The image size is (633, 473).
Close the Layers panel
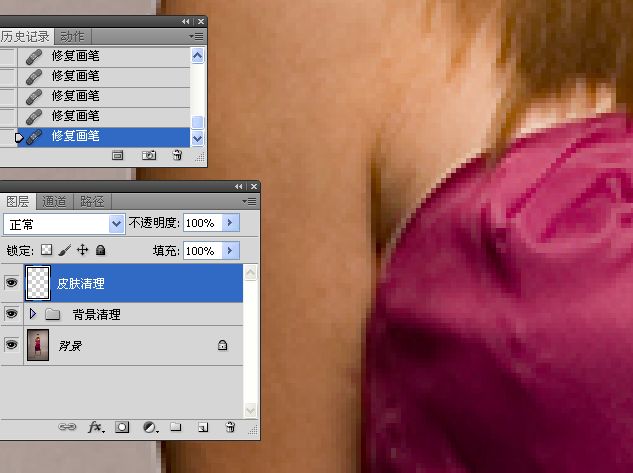click(254, 186)
